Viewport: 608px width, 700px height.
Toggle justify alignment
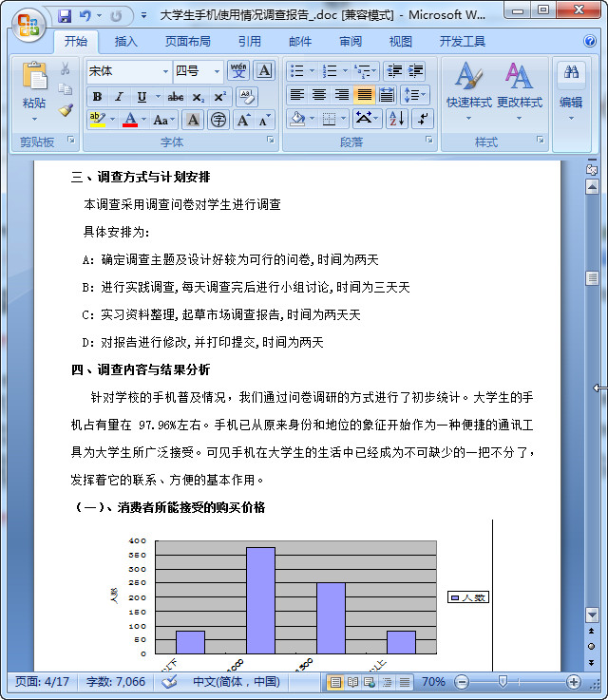tap(364, 95)
